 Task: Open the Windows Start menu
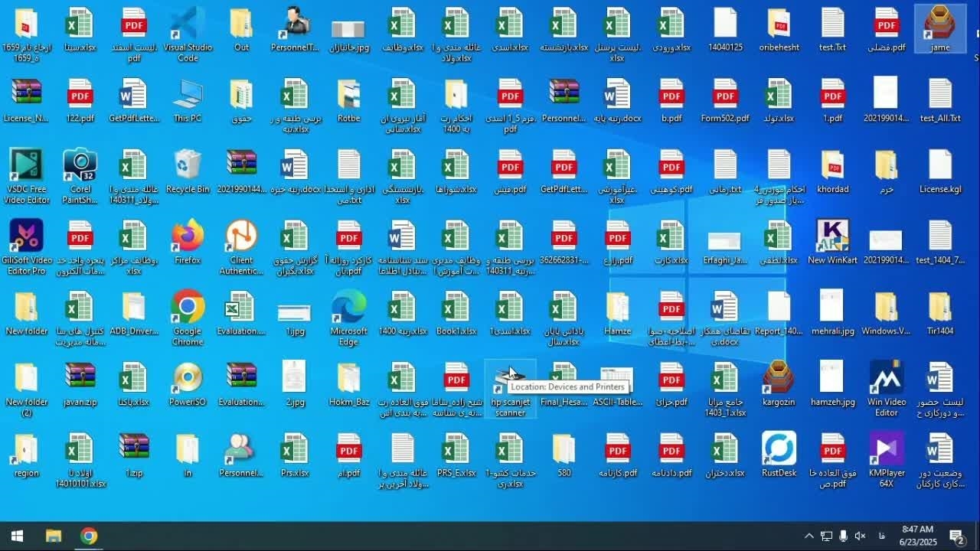17,536
